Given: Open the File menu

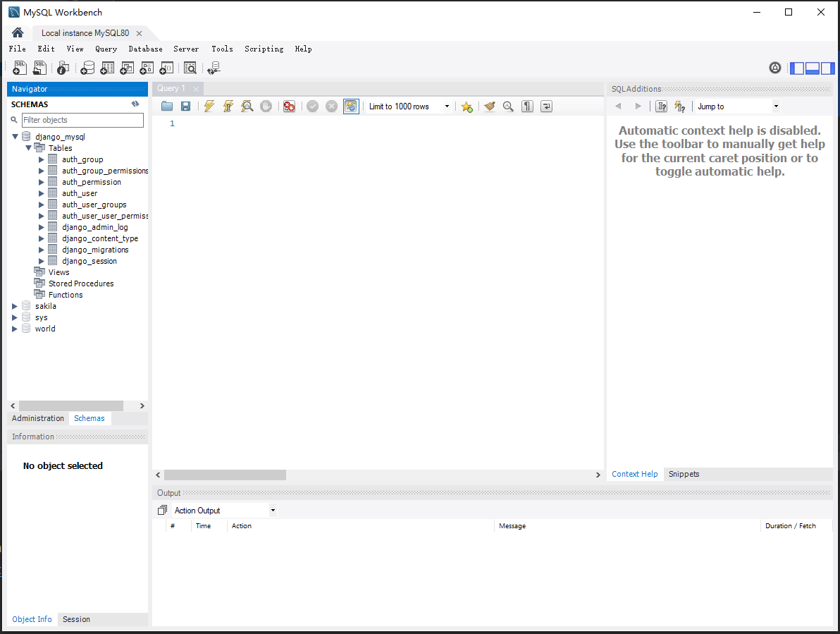Looking at the screenshot, I should point(17,49).
